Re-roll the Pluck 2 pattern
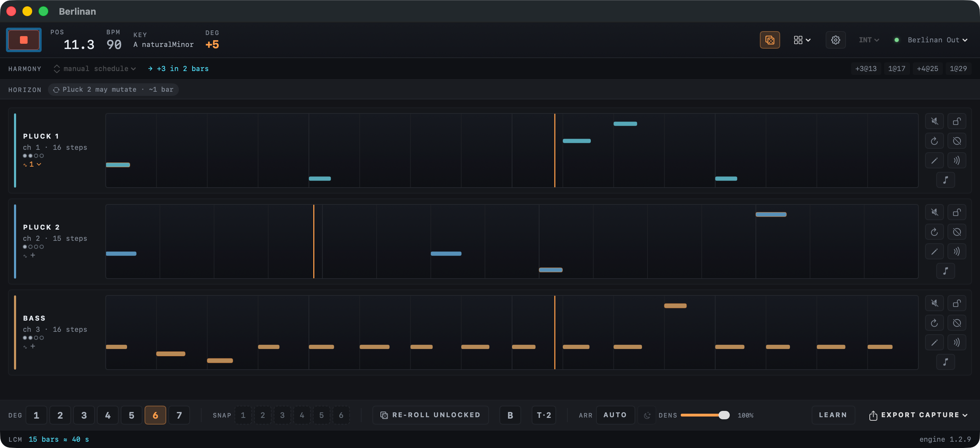The height and width of the screenshot is (448, 980). point(934,232)
